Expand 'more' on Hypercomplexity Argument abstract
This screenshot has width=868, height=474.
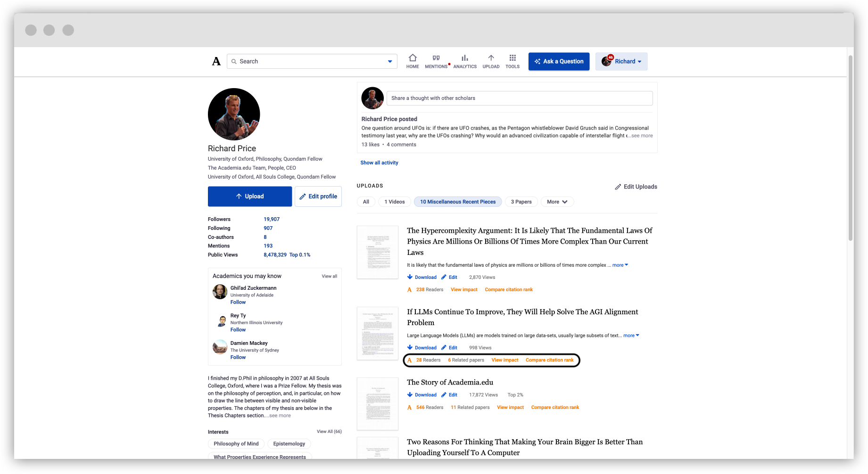(620, 265)
